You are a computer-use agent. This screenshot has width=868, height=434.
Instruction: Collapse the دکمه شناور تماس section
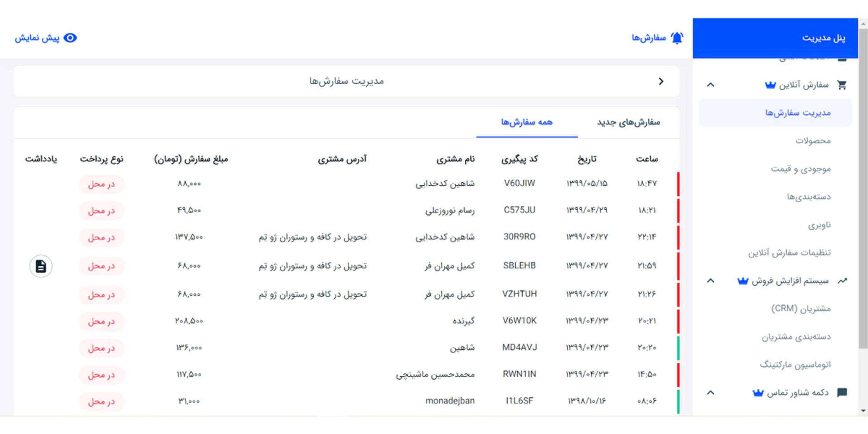click(711, 392)
